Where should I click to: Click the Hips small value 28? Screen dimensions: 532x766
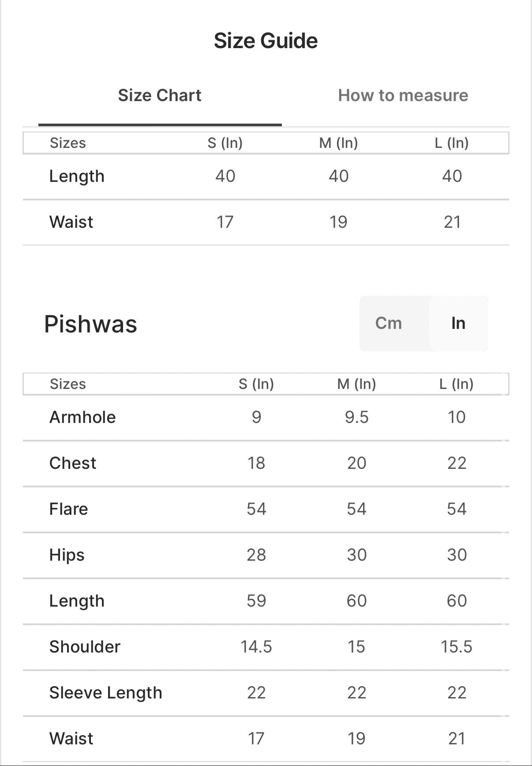pyautogui.click(x=256, y=555)
